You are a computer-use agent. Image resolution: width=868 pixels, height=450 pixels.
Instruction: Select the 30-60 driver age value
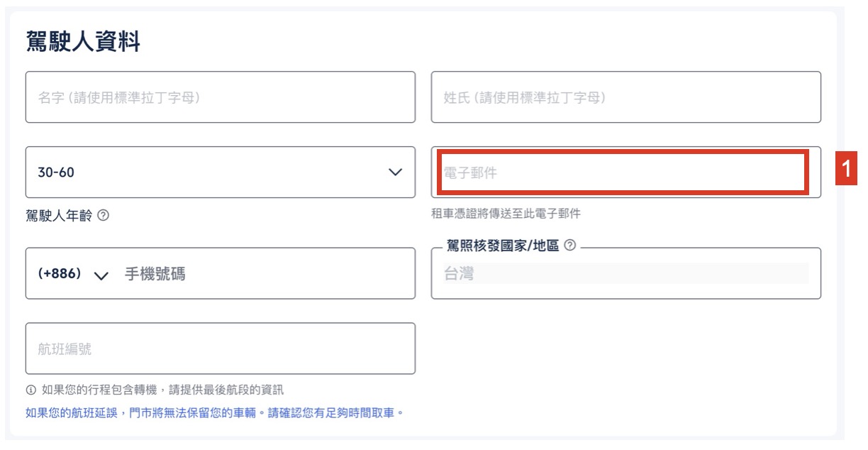(57, 172)
